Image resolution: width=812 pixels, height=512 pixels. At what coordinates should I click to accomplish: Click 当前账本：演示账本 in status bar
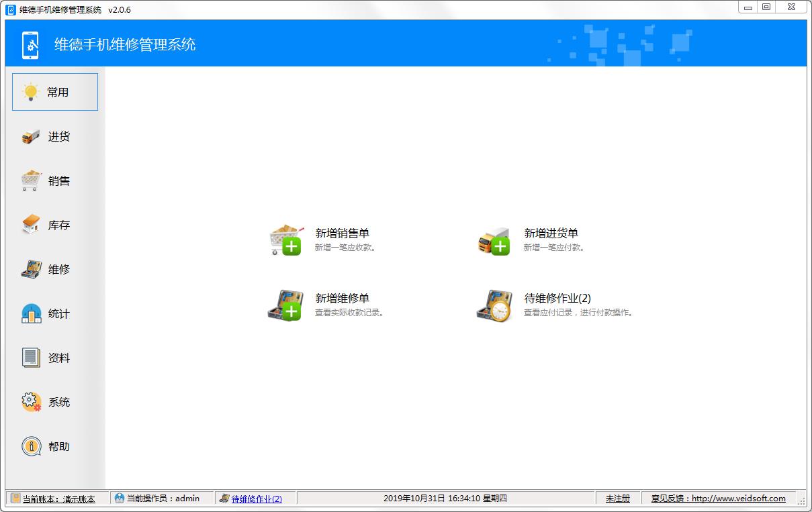tap(59, 499)
